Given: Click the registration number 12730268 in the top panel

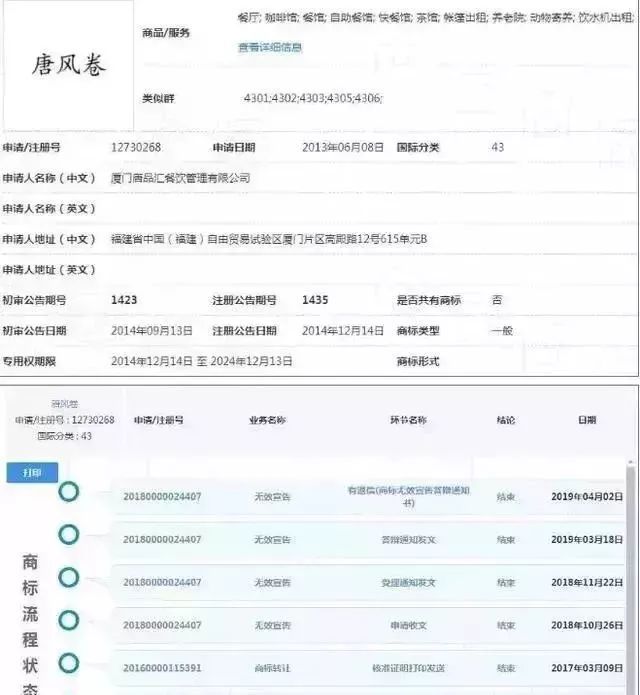Looking at the screenshot, I should pos(135,148).
